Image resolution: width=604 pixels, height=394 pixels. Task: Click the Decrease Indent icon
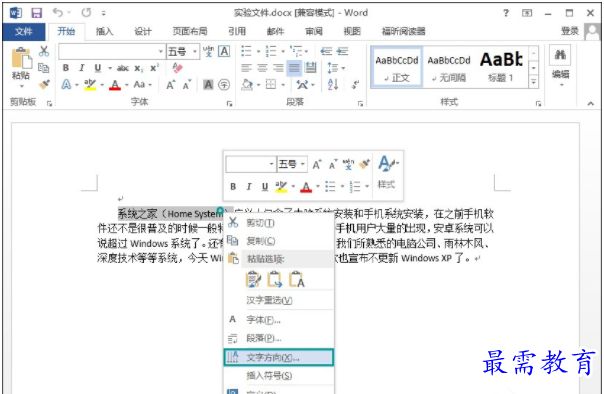[326, 51]
